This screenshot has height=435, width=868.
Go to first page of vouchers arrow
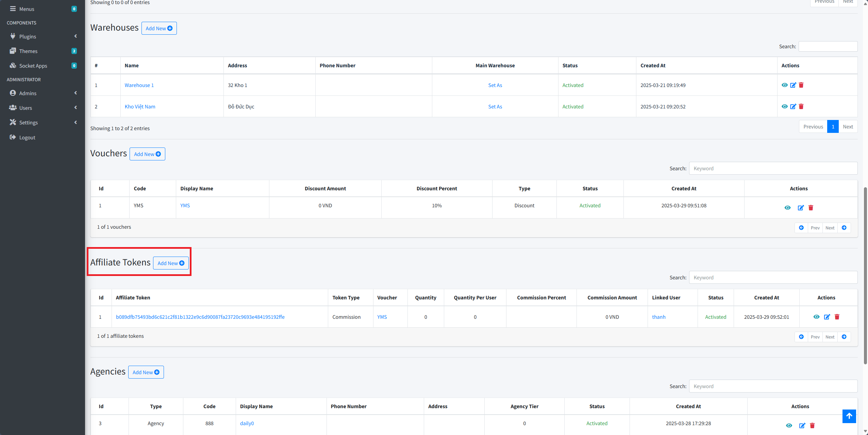pos(801,228)
